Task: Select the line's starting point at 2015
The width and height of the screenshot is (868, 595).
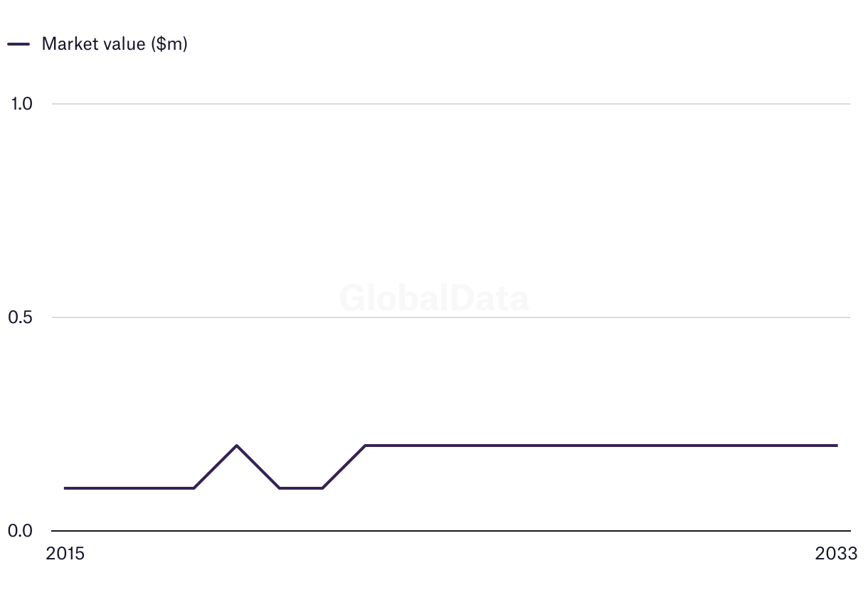Action: pyautogui.click(x=65, y=488)
